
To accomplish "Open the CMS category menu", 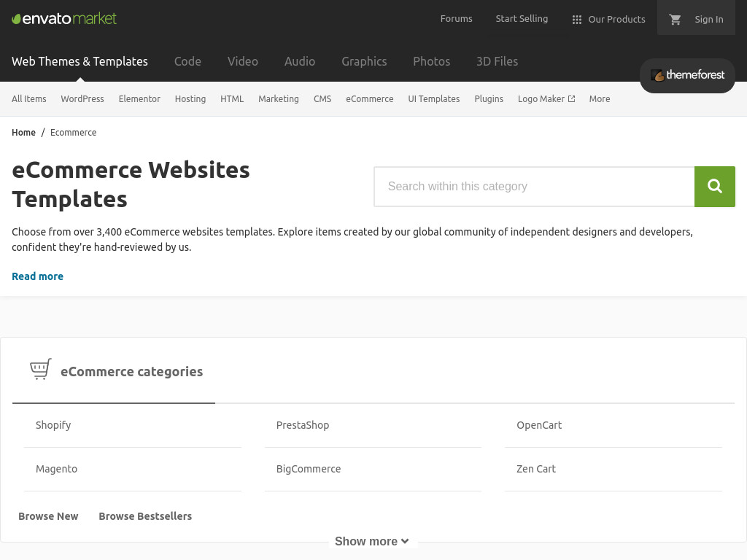I will pyautogui.click(x=322, y=98).
